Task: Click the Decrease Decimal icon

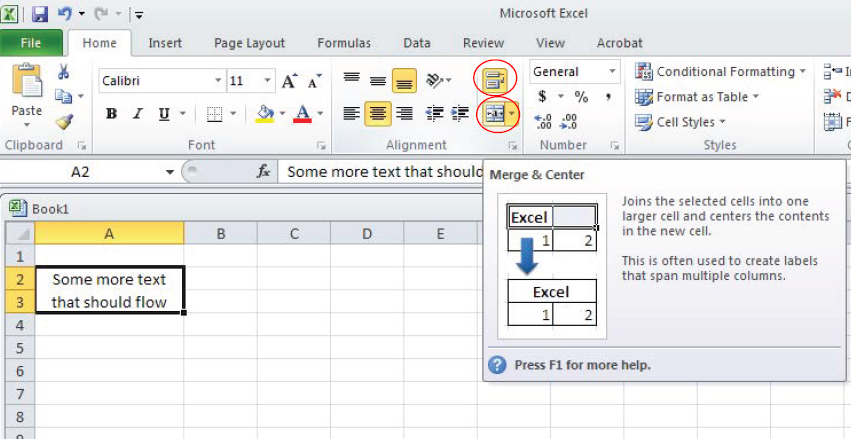Action: [x=568, y=121]
